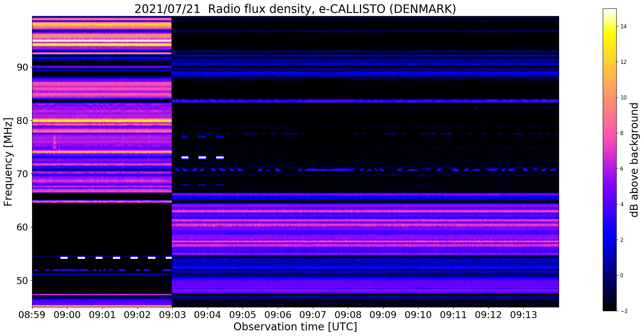Click the plot title mentioning e-CALLISTO (DENMARK)
The width and height of the screenshot is (644, 336).
(x=295, y=9)
